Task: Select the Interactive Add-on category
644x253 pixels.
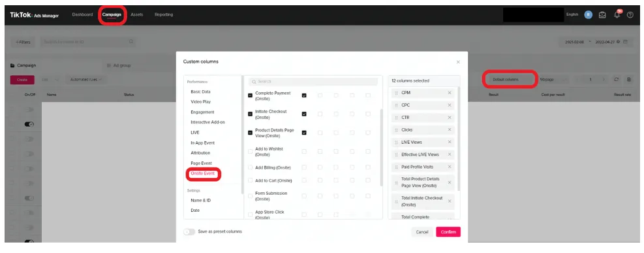Action: pyautogui.click(x=207, y=122)
